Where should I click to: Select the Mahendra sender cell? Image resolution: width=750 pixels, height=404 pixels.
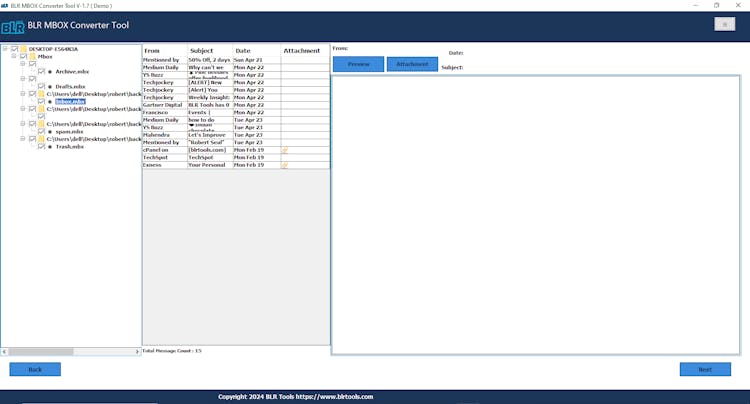pos(165,135)
